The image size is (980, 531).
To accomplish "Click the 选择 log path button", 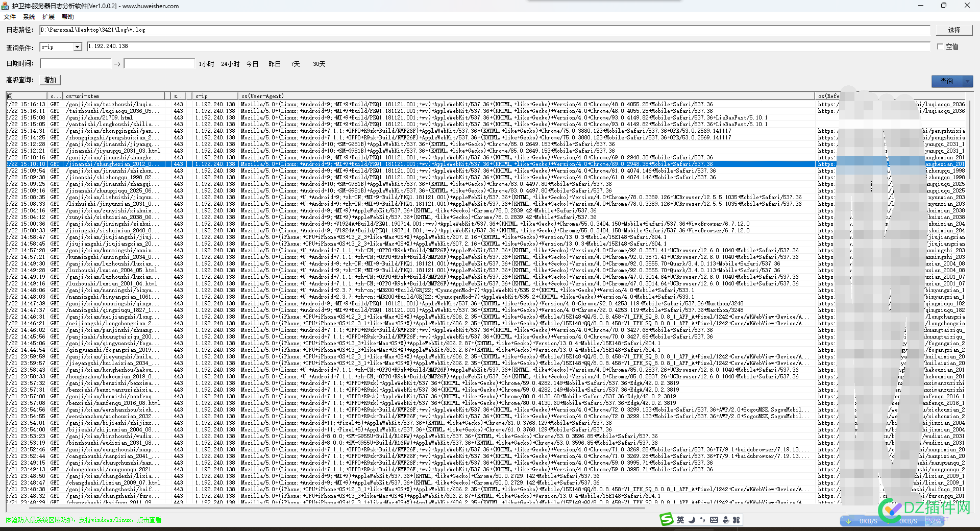I will (954, 30).
